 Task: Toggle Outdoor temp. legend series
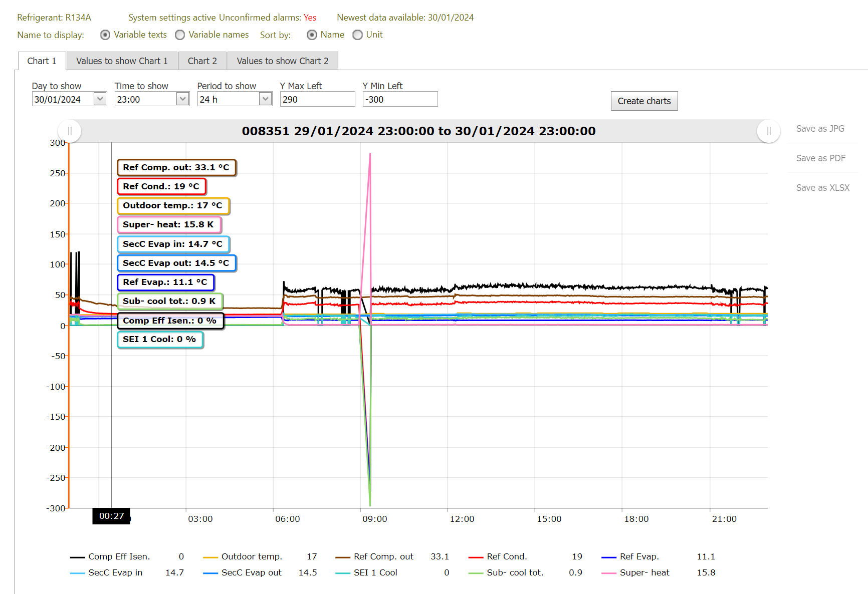(x=251, y=556)
